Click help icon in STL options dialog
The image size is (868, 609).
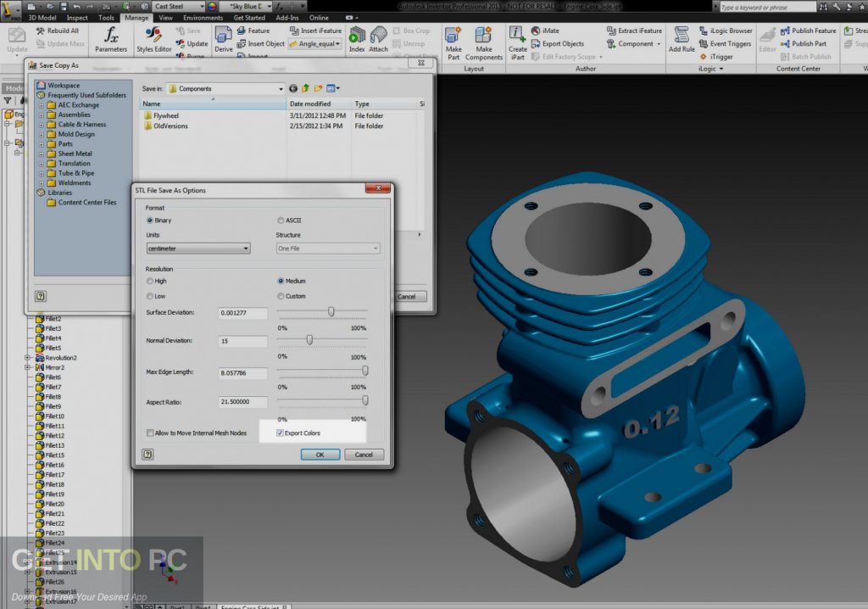coord(147,455)
